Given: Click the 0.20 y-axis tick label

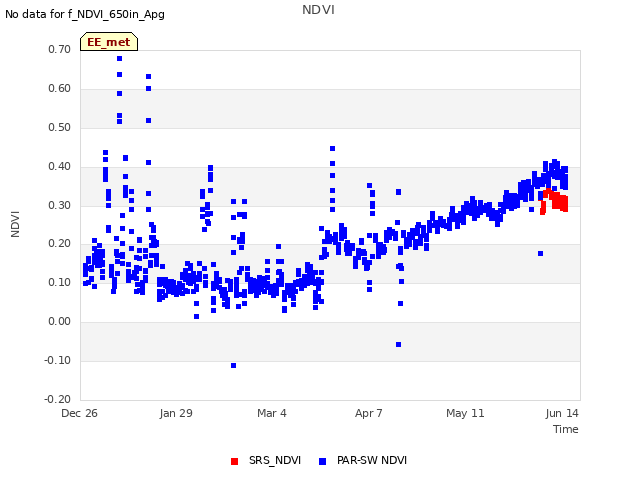Looking at the screenshot, I should [x=59, y=244].
